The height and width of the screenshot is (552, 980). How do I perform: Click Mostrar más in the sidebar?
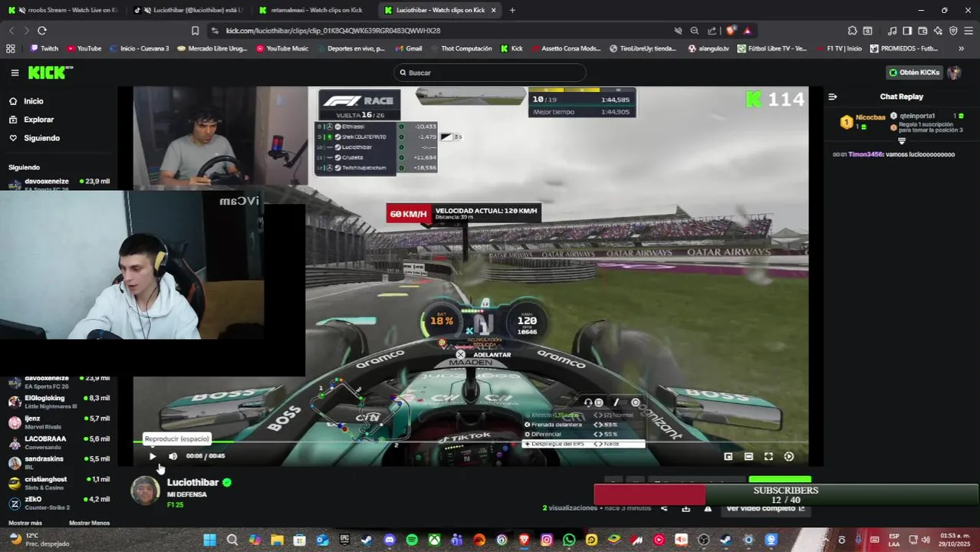click(25, 523)
